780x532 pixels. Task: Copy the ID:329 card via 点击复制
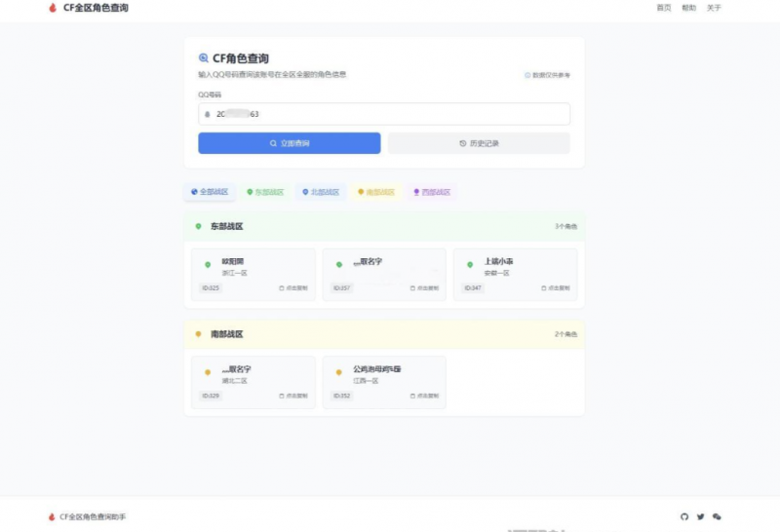[293, 396]
